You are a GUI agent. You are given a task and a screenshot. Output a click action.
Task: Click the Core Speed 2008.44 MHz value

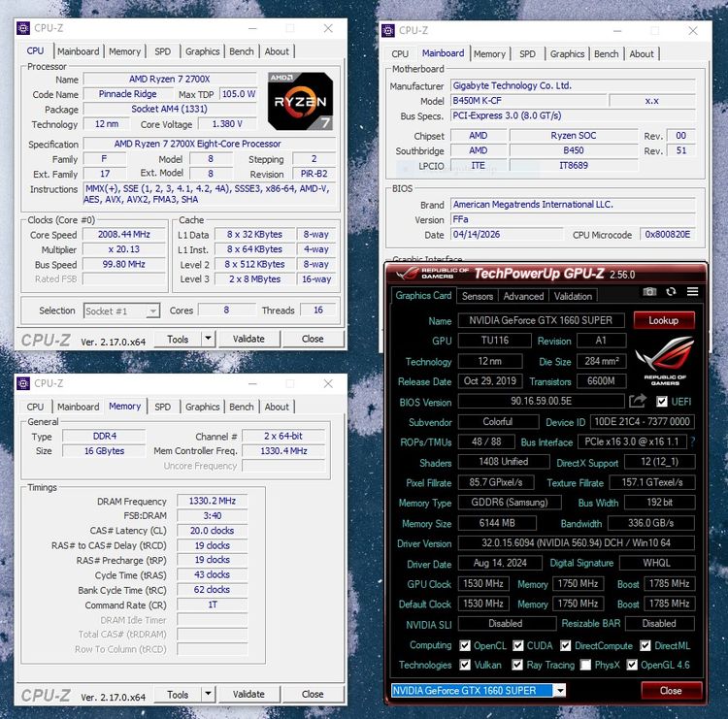pyautogui.click(x=124, y=235)
